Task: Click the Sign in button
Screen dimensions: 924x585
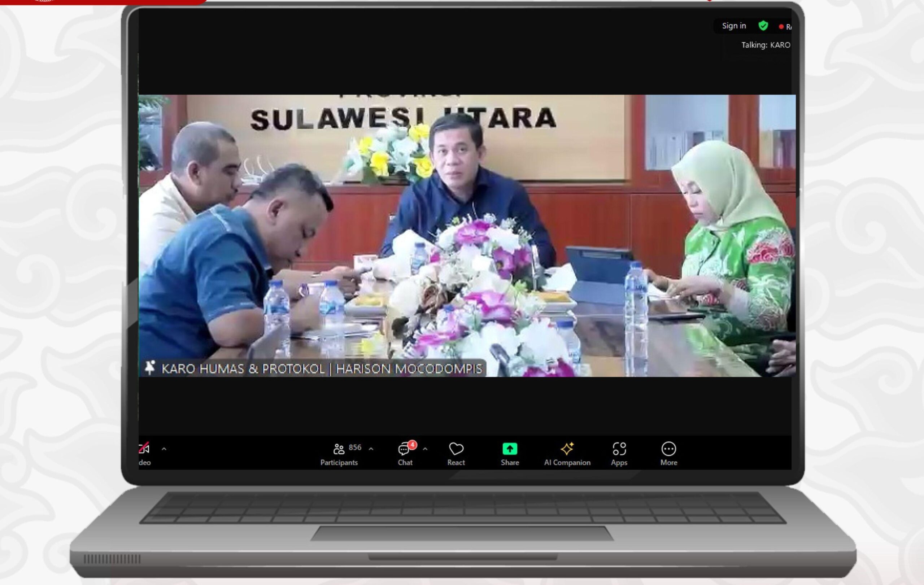Action: pos(734,26)
